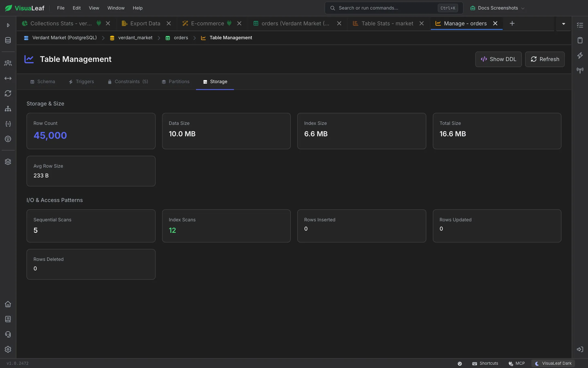Open the data transfer arrows icon
This screenshot has width=588, height=368.
(x=8, y=79)
